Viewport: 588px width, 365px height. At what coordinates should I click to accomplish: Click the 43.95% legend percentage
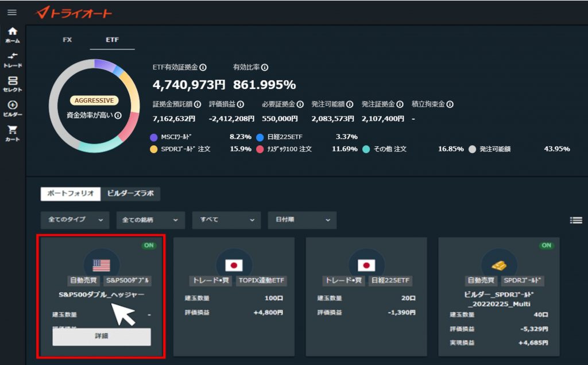(557, 149)
